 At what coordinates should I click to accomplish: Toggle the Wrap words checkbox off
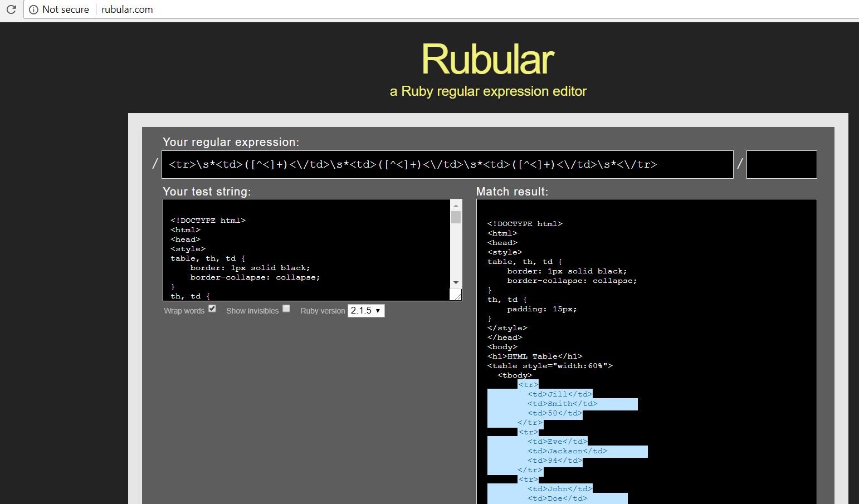(212, 308)
